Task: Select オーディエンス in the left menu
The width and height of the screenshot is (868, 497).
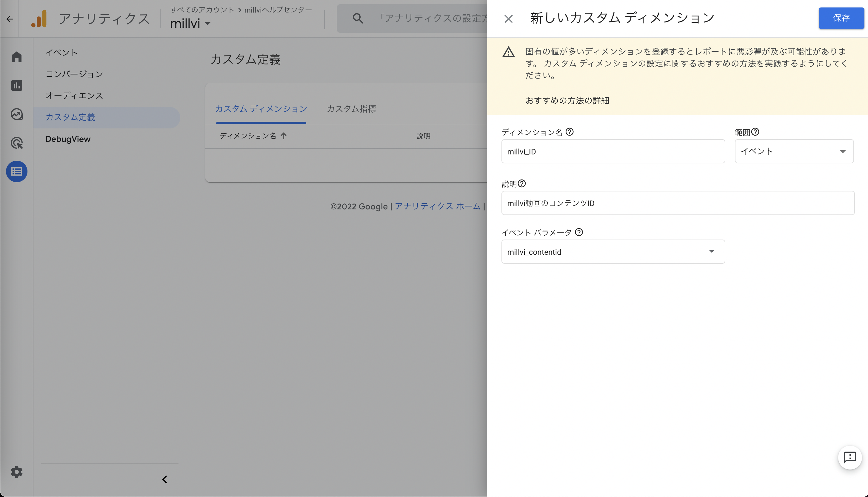Action: coord(74,96)
